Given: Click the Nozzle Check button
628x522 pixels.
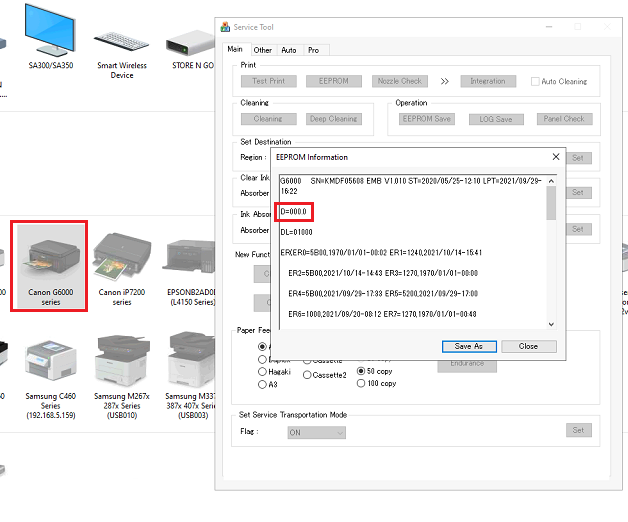Looking at the screenshot, I should coord(400,81).
